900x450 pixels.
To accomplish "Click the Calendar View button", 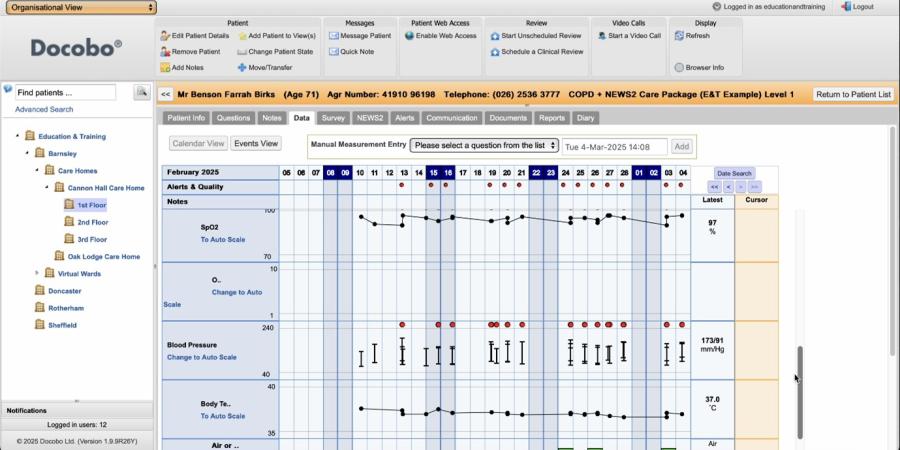I will point(198,143).
